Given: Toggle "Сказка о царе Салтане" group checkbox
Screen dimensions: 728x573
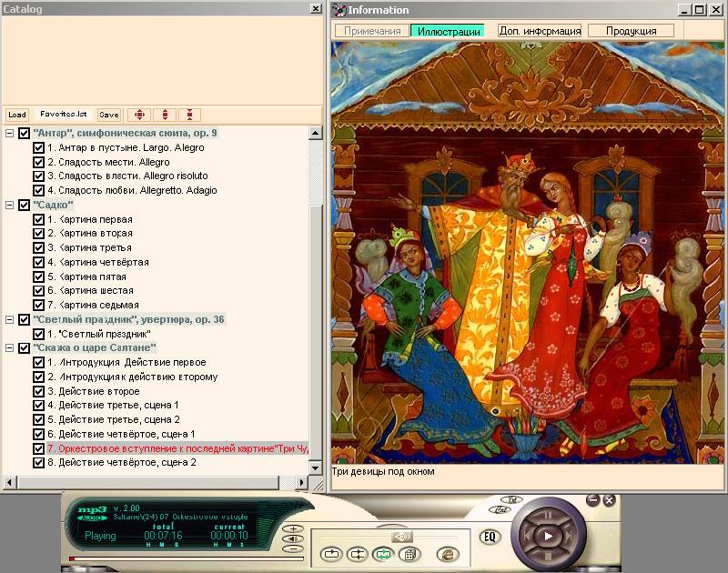Looking at the screenshot, I should tap(25, 348).
